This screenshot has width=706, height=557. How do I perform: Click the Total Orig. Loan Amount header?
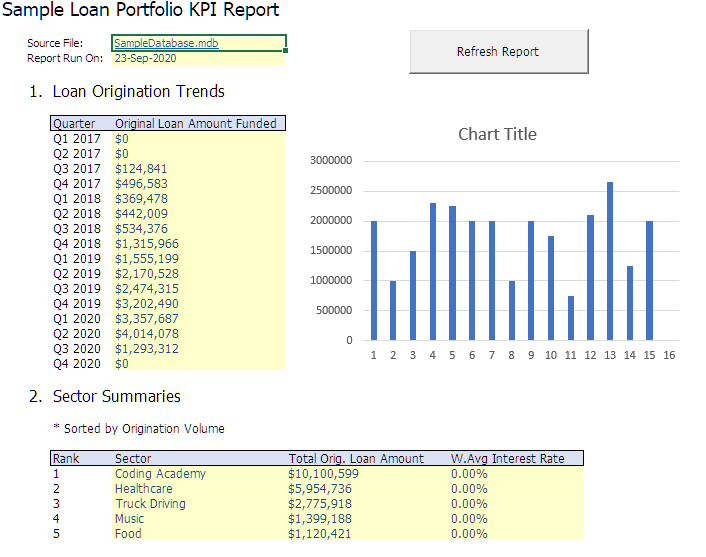coord(356,458)
